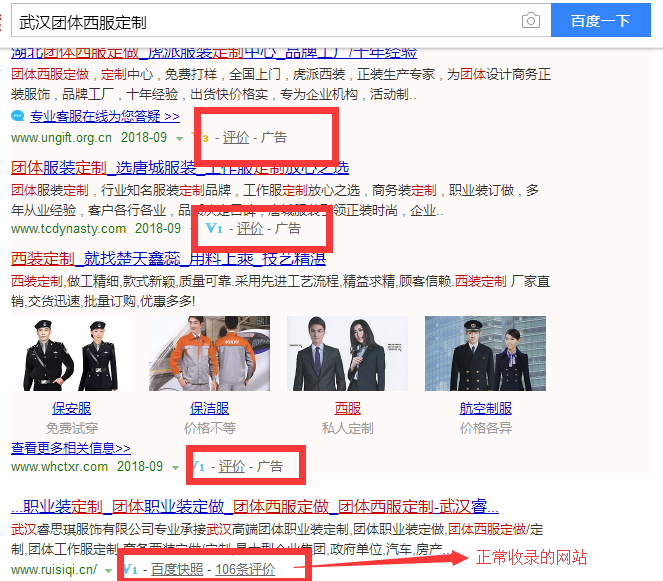Screen dimensions: 663x581
Task: Click the V1 badge beside www.whctxr.com
Action: coord(199,467)
